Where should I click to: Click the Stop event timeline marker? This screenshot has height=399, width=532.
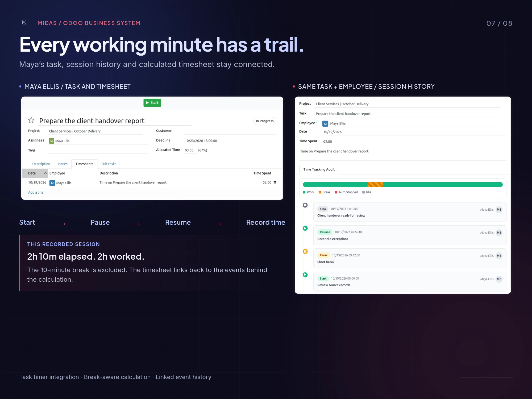pos(305,205)
